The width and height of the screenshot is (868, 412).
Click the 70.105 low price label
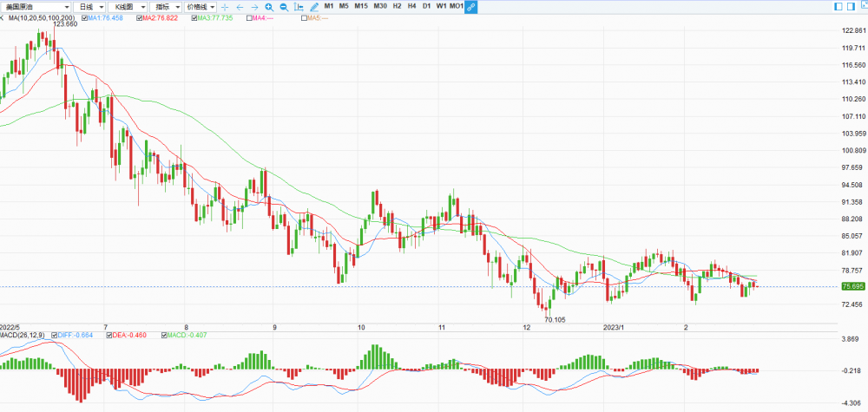pyautogui.click(x=556, y=319)
